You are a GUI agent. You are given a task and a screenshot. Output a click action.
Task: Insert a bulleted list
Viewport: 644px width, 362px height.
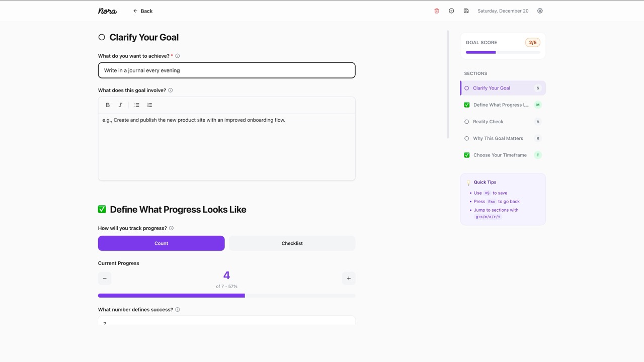[137, 105]
